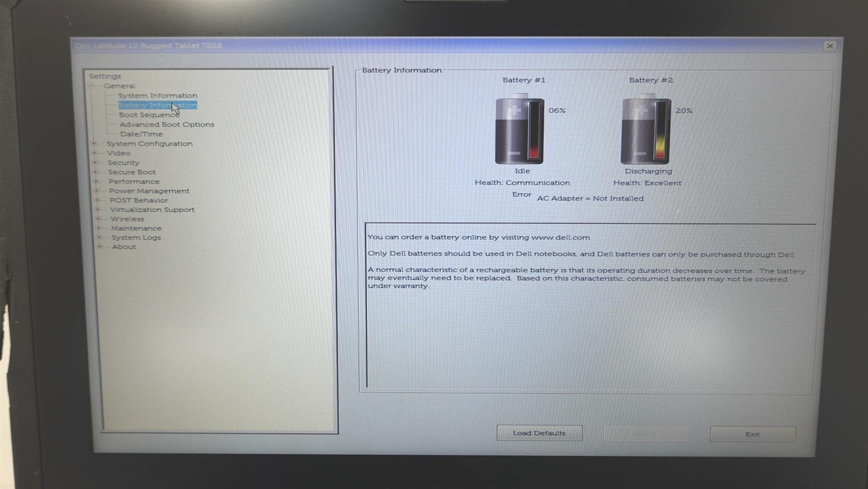Click the Battery #2 heading
The image size is (868, 489).
pyautogui.click(x=651, y=80)
